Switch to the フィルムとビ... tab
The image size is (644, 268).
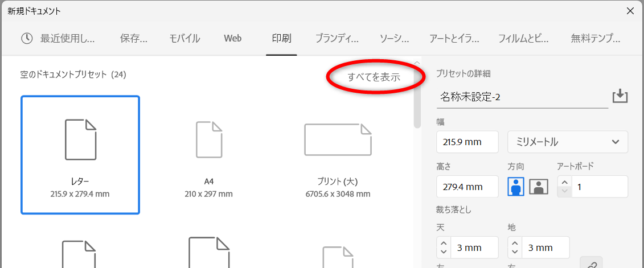(x=523, y=39)
